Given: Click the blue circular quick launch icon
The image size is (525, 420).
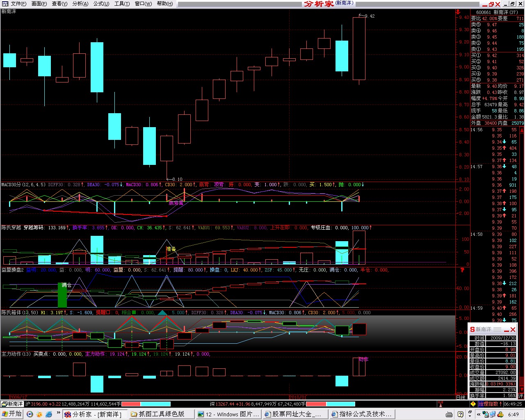Looking at the screenshot, I should (30, 414).
